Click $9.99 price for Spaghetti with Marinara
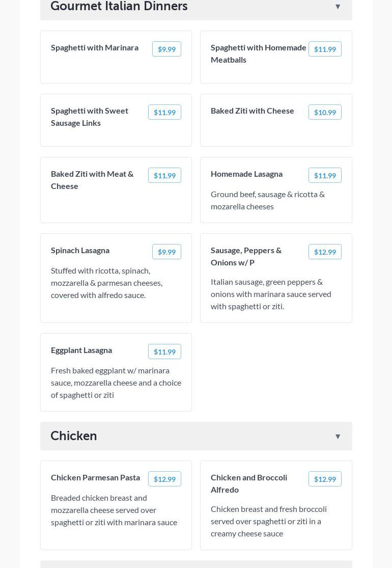Image resolution: width=392 pixels, height=568 pixels. point(166,49)
